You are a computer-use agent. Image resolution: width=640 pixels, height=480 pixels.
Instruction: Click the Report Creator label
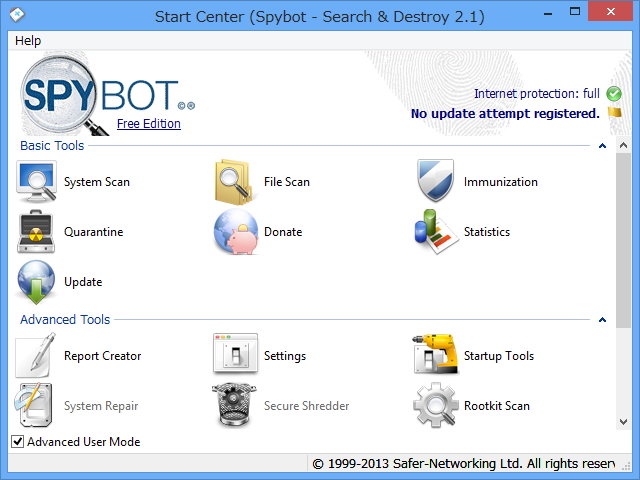102,356
